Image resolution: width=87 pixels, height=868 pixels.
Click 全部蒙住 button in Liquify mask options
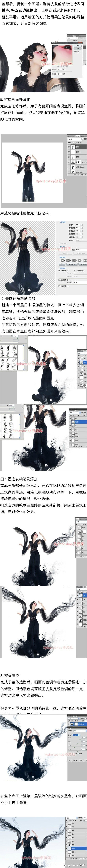point(72,264)
